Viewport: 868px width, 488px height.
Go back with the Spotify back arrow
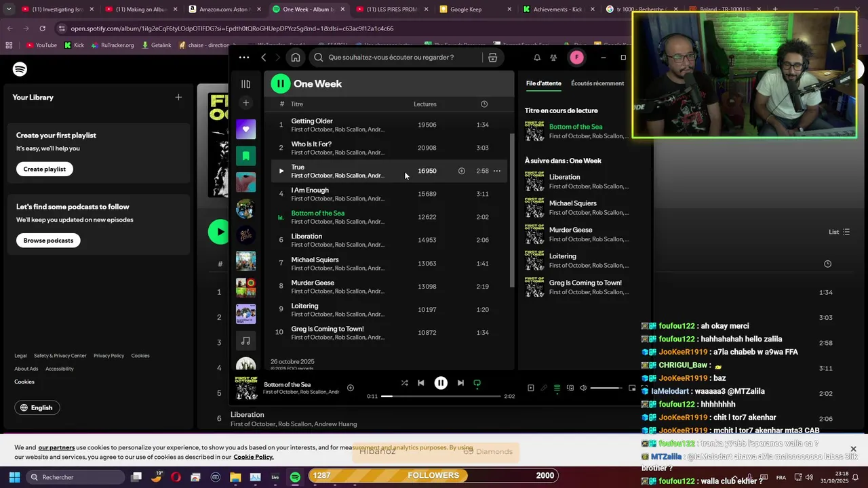[264, 58]
